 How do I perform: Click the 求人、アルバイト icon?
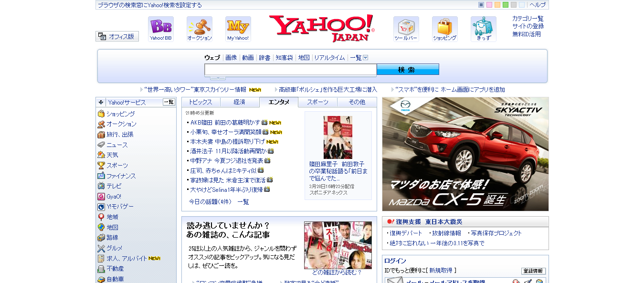101,259
